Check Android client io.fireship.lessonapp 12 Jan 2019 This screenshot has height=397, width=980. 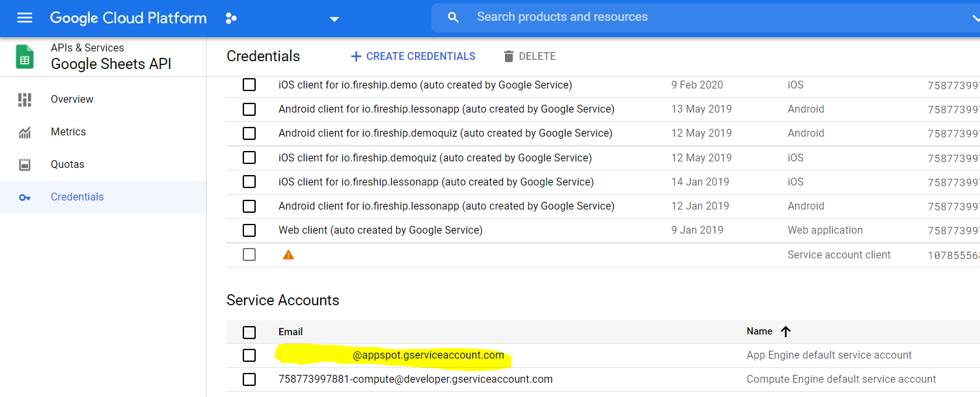pyautogui.click(x=249, y=206)
